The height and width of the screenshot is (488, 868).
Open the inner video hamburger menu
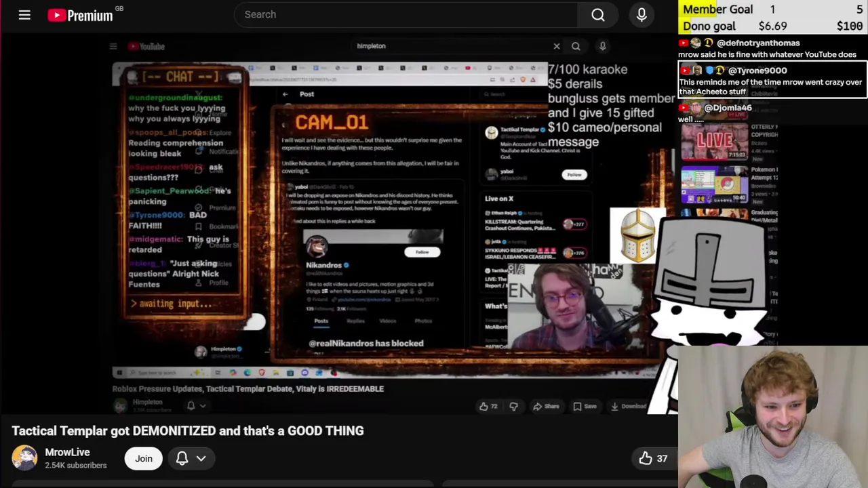pyautogui.click(x=113, y=46)
